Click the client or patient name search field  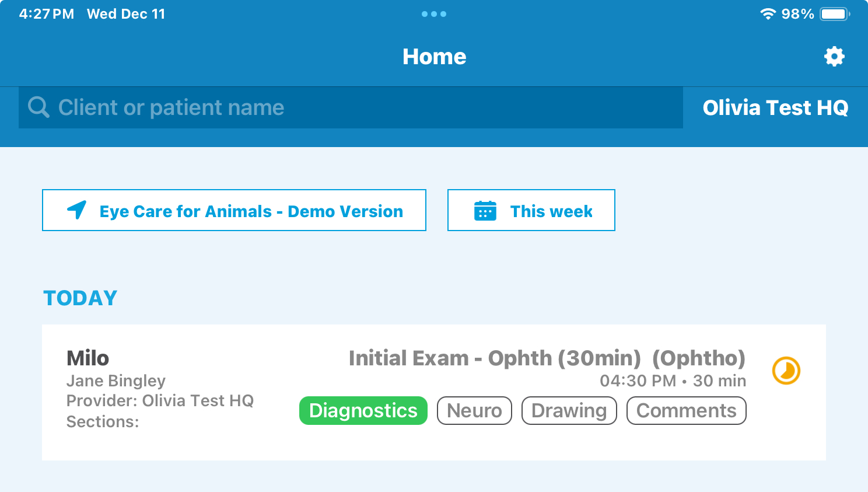tap(350, 107)
